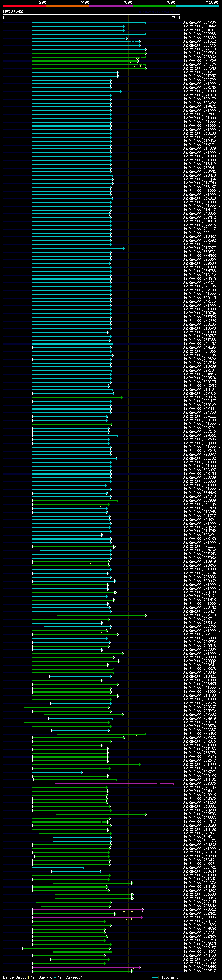This screenshot has width=222, height=980.
Task: Click UniRef100_B9RT79 entry
Action: point(199,615)
